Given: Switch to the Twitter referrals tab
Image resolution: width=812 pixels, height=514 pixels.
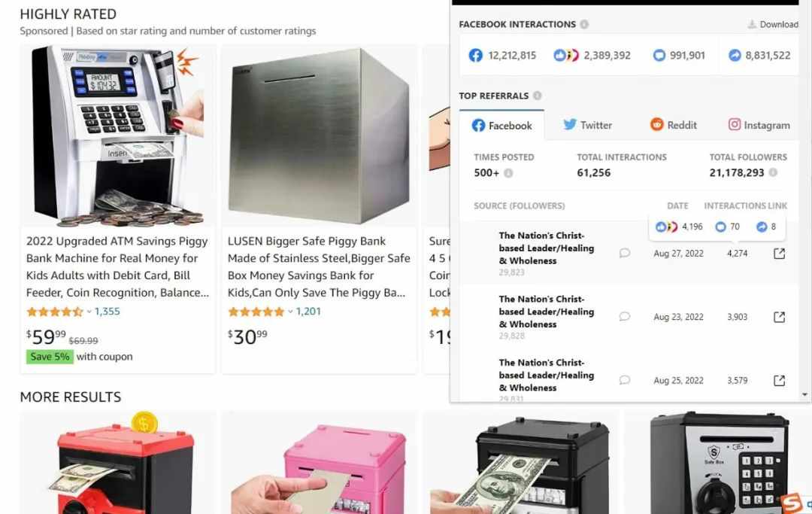Looking at the screenshot, I should tap(588, 125).
